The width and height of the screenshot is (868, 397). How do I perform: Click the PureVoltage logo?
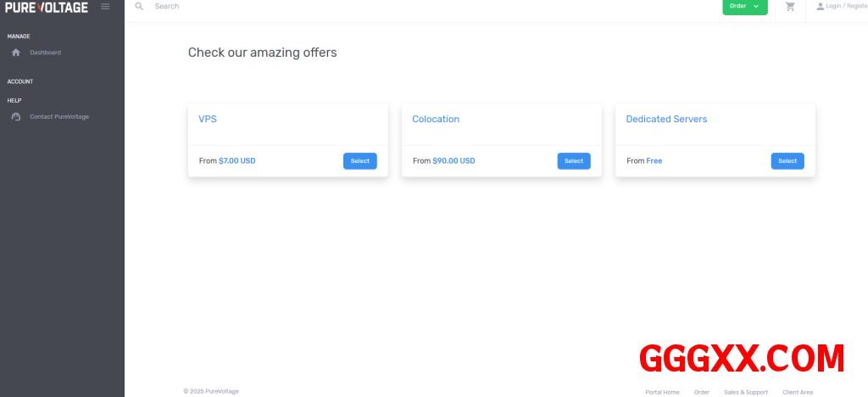click(46, 7)
